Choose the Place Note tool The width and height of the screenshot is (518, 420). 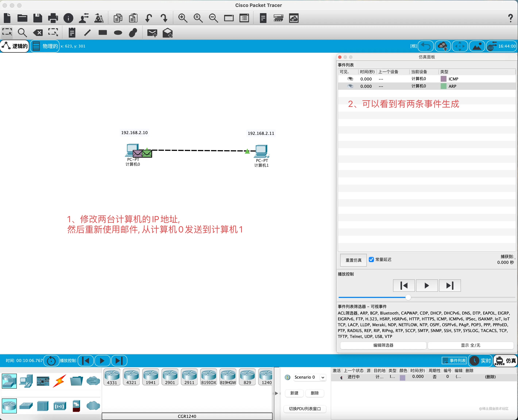72,32
